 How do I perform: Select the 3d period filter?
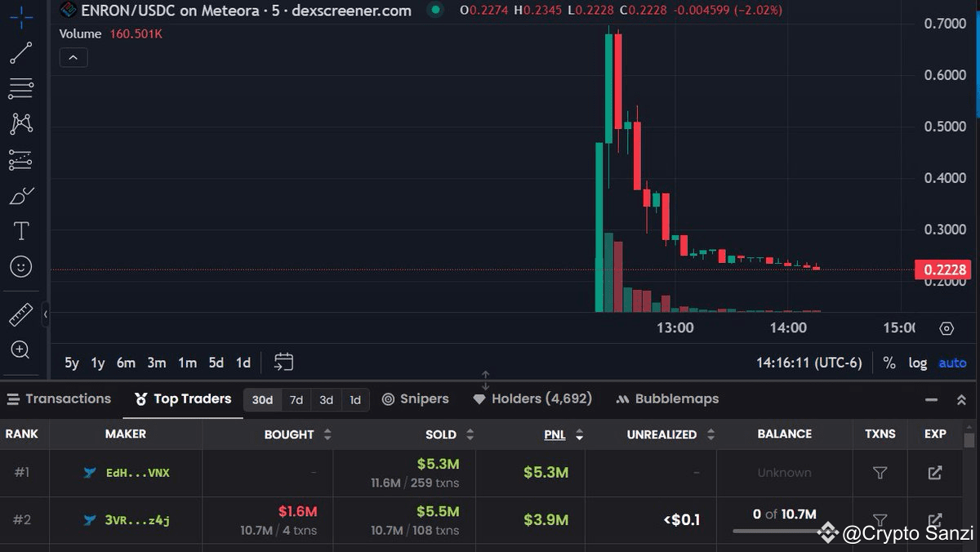[326, 399]
